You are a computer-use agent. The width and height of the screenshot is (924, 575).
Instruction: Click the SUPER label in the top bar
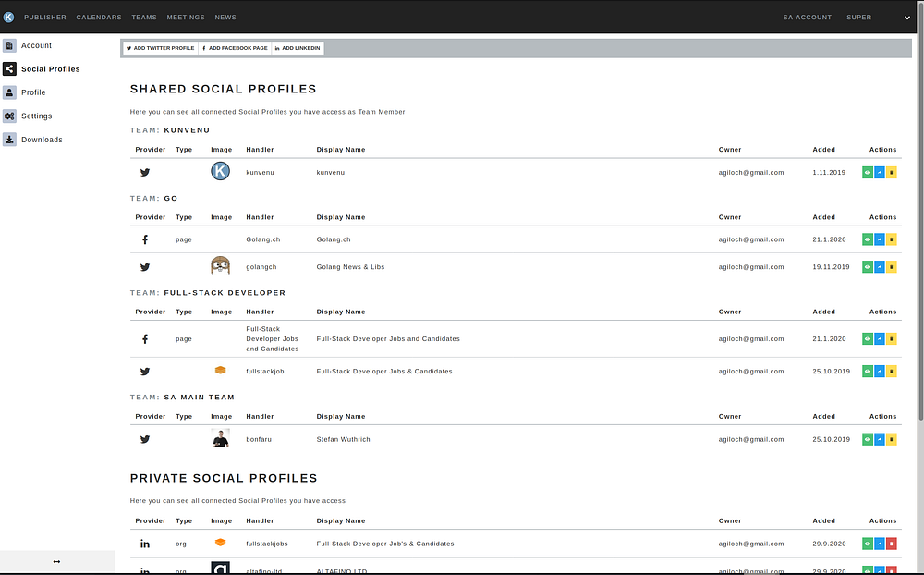coord(858,18)
